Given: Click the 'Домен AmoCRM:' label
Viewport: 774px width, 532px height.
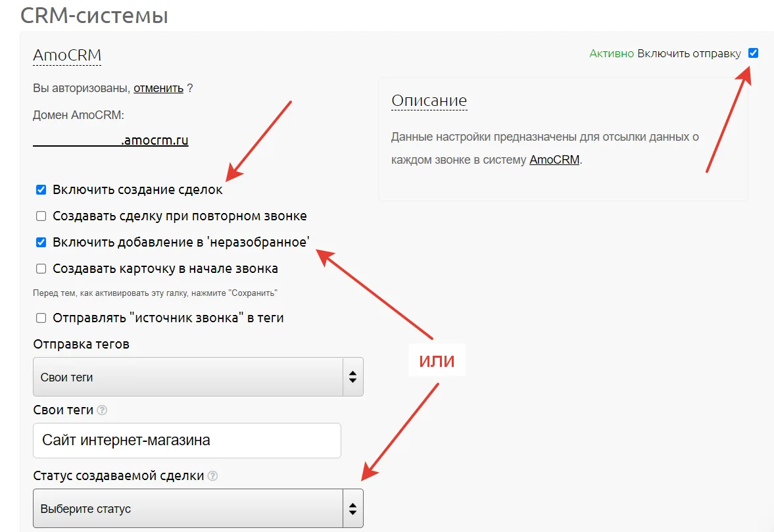Looking at the screenshot, I should [x=78, y=115].
